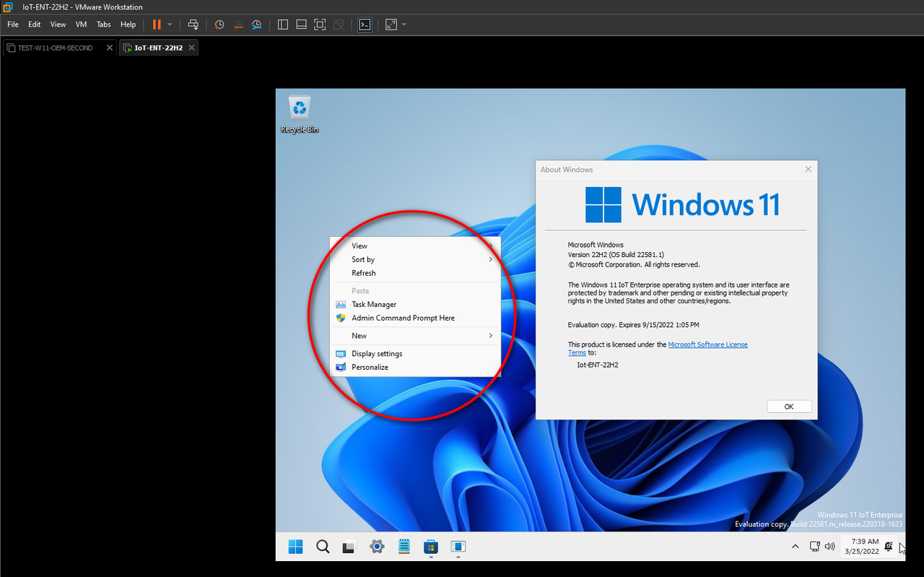Send Ctrl+Alt+Del to the virtual machine
The image size is (924, 577).
click(193, 25)
